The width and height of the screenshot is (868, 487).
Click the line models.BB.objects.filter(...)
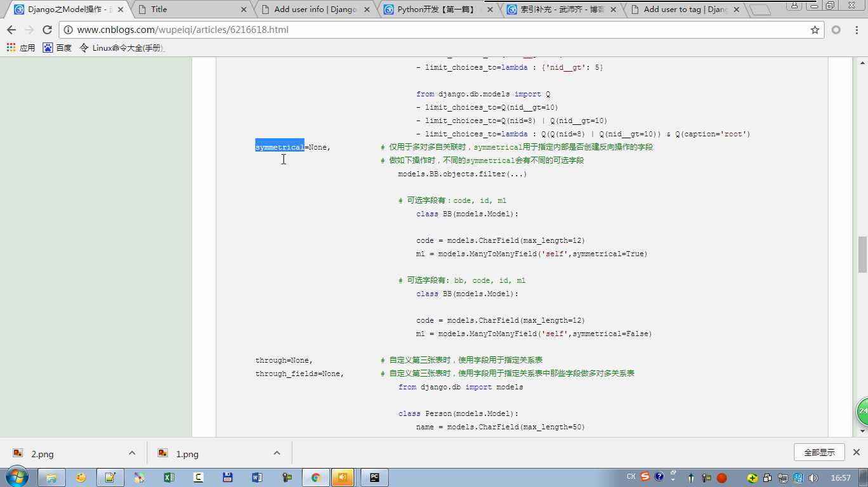463,174
